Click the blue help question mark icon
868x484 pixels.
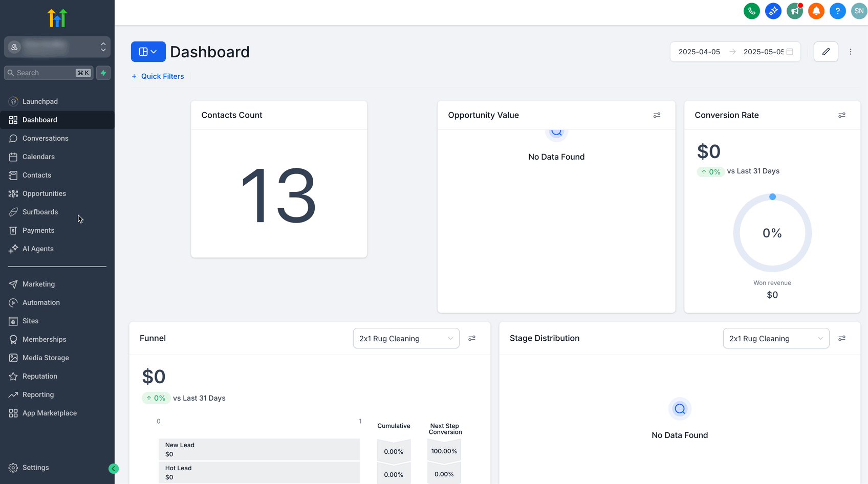(837, 11)
